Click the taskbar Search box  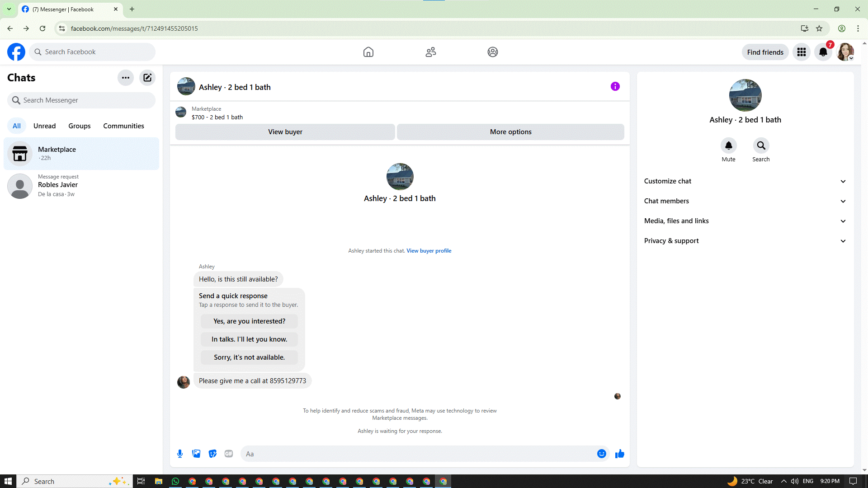pyautogui.click(x=75, y=481)
